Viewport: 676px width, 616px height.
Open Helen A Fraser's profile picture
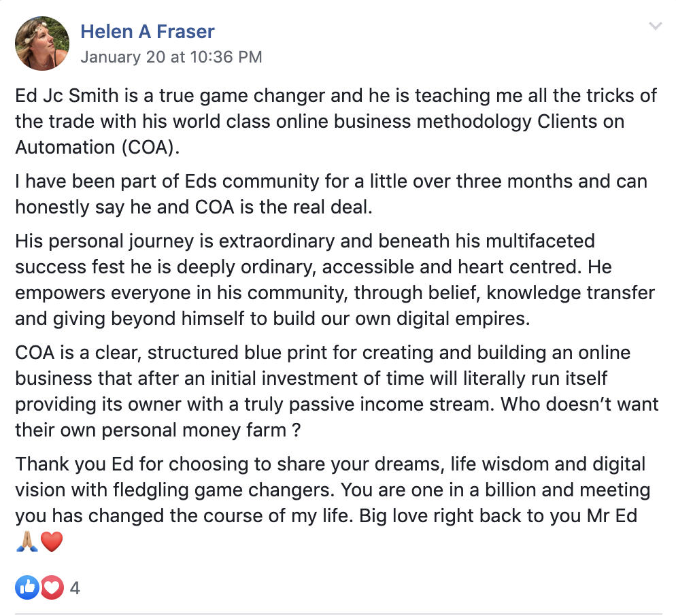[42, 44]
